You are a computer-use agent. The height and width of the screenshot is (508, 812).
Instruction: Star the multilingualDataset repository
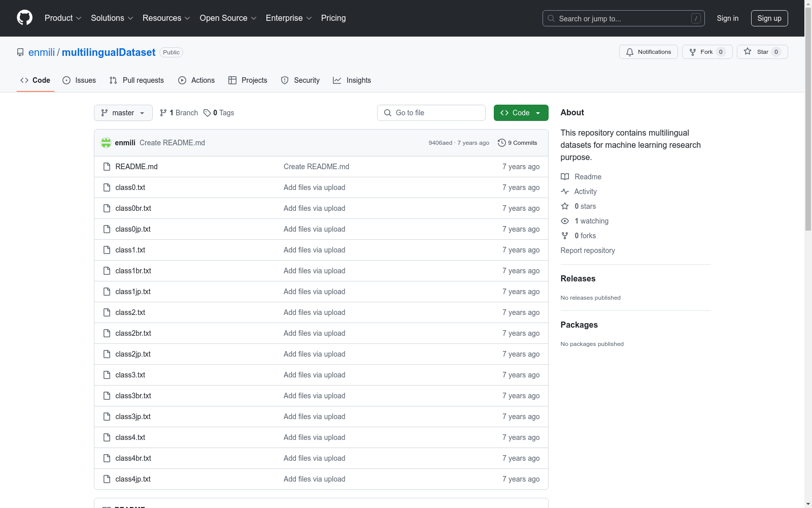click(x=762, y=52)
